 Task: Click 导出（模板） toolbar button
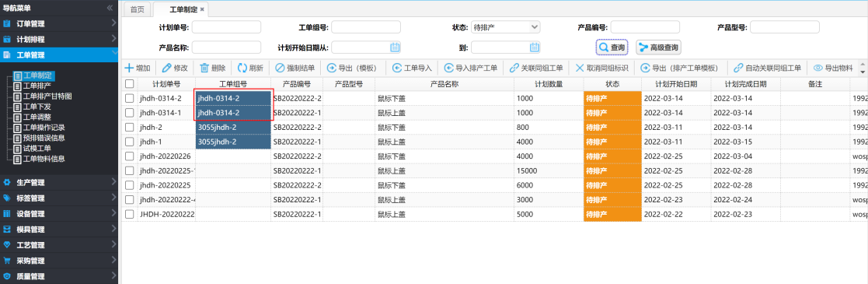(x=352, y=68)
